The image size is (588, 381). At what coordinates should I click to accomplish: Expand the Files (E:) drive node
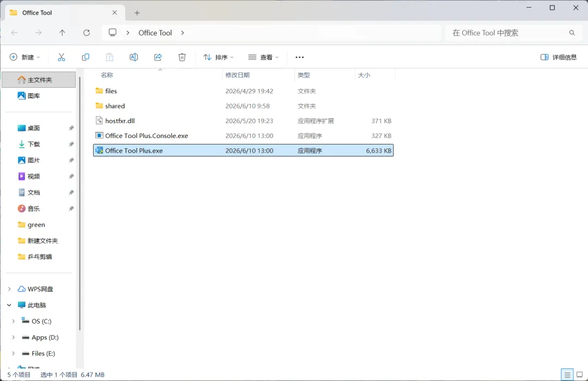click(13, 353)
